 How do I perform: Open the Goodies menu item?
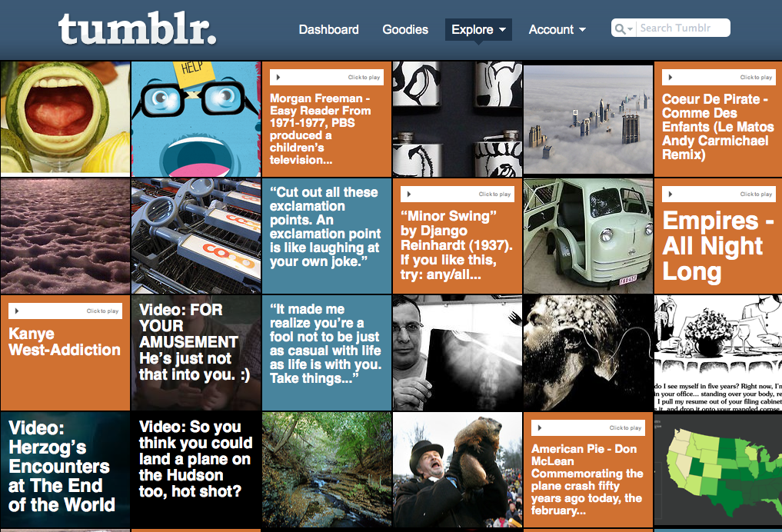pyautogui.click(x=405, y=29)
